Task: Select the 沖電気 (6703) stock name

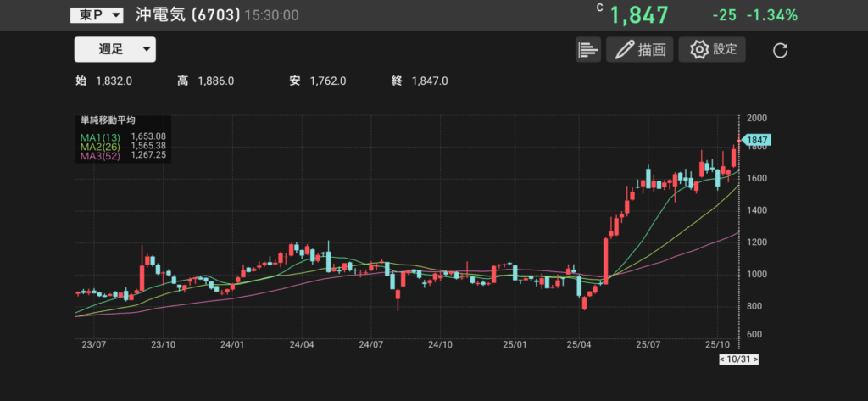Action: [187, 15]
